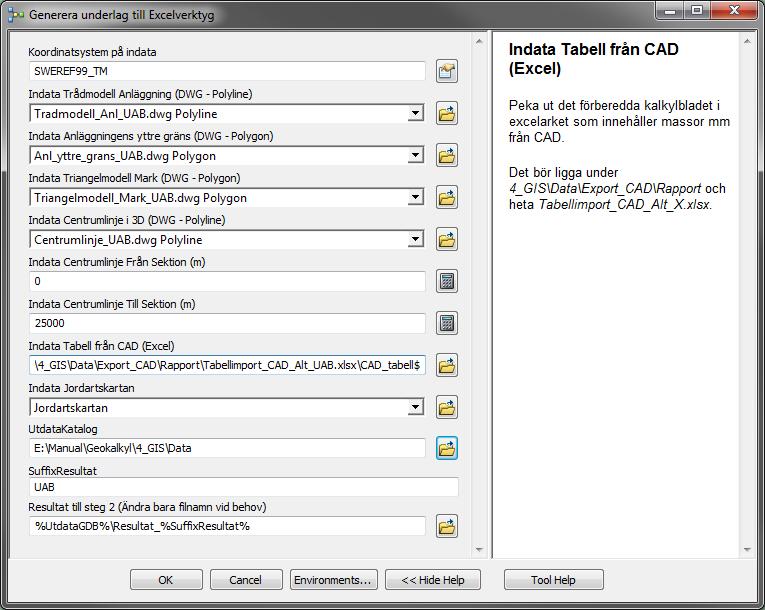
Task: Click the 'Indata Jordartskartan' label
Action: [x=81, y=388]
